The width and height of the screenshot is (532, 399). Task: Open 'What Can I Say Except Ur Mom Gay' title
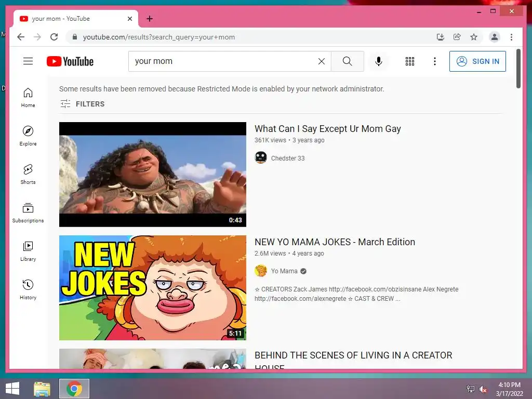[328, 129]
